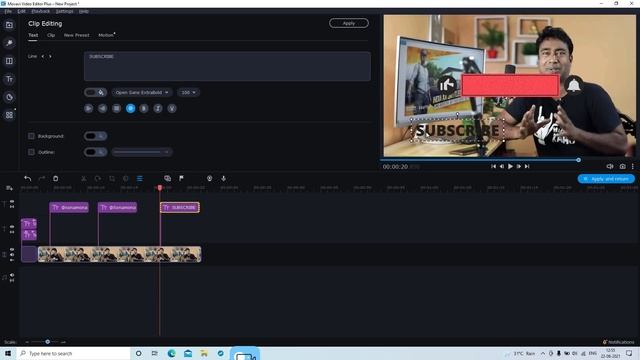Click the Add track icon left of the ruler
Image resolution: width=640 pixels, height=360 pixels.
9,188
